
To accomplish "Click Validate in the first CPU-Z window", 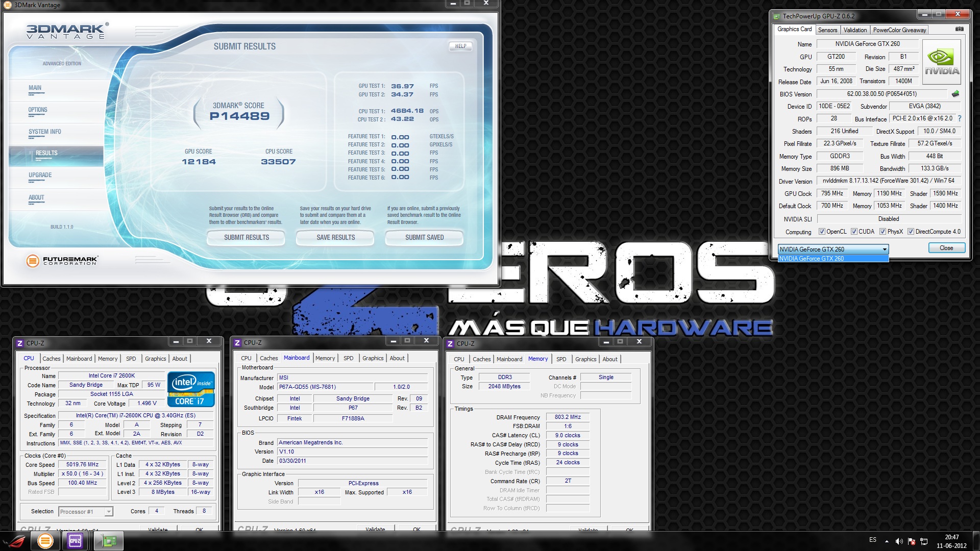I will coord(158,529).
